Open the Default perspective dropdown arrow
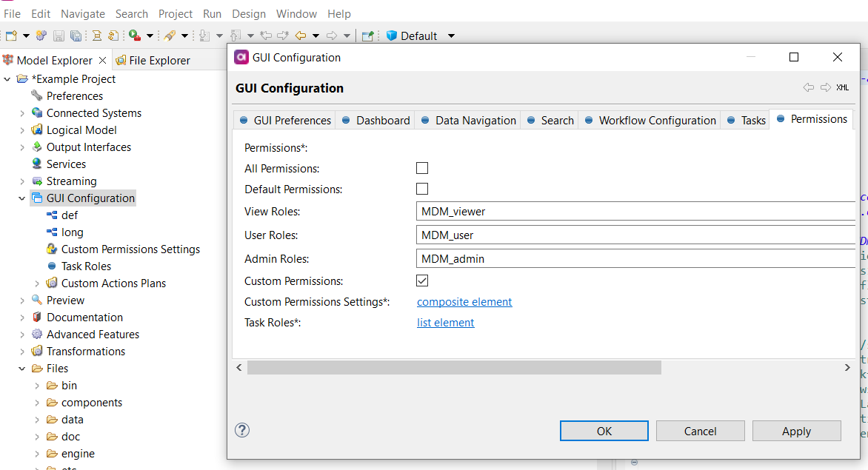The width and height of the screenshot is (868, 470). click(x=451, y=36)
